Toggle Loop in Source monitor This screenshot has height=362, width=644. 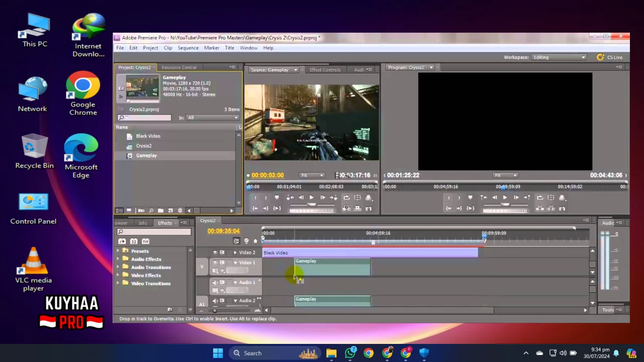pos(347,198)
